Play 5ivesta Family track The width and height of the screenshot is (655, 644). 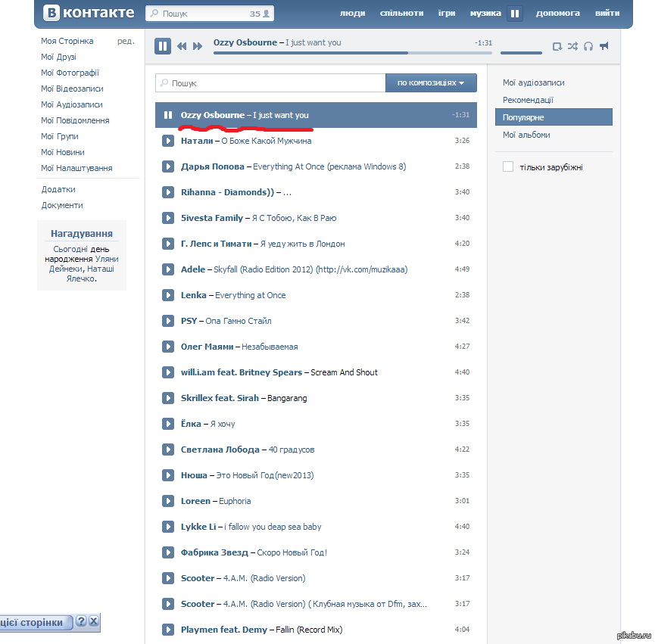click(x=168, y=218)
